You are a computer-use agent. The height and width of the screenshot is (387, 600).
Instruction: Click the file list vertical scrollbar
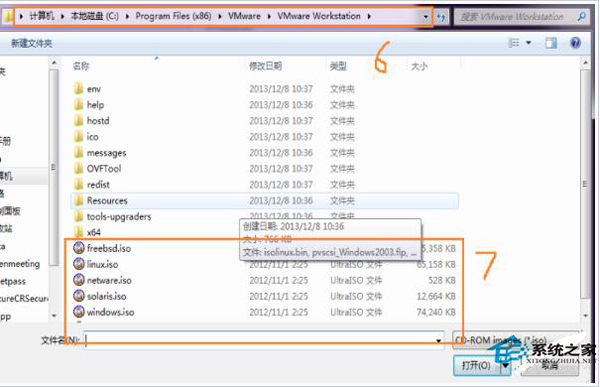click(x=585, y=184)
